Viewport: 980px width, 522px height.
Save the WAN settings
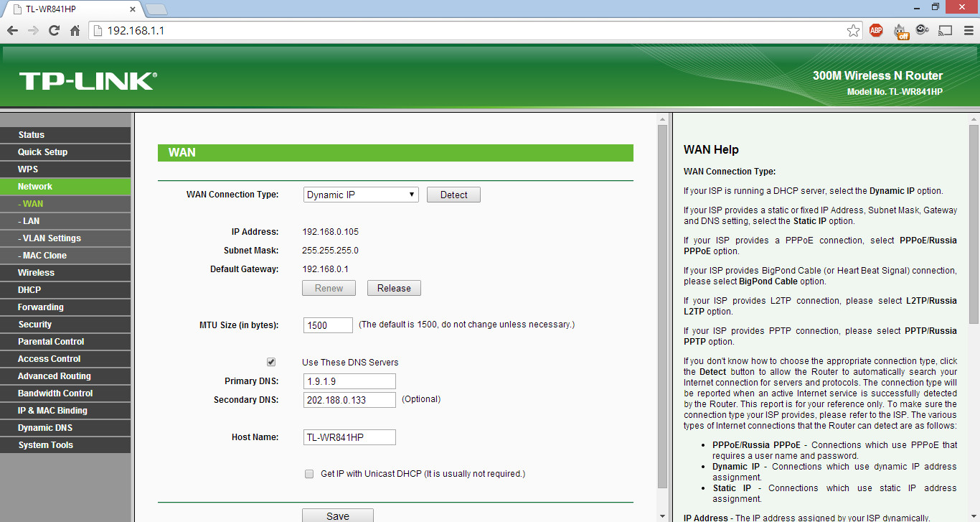pyautogui.click(x=338, y=515)
